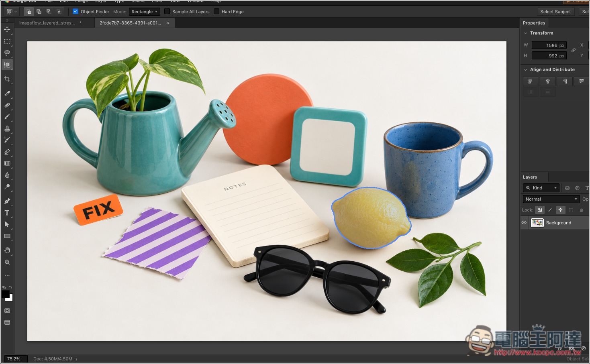Open the Mode Rectangle dropdown

point(145,12)
